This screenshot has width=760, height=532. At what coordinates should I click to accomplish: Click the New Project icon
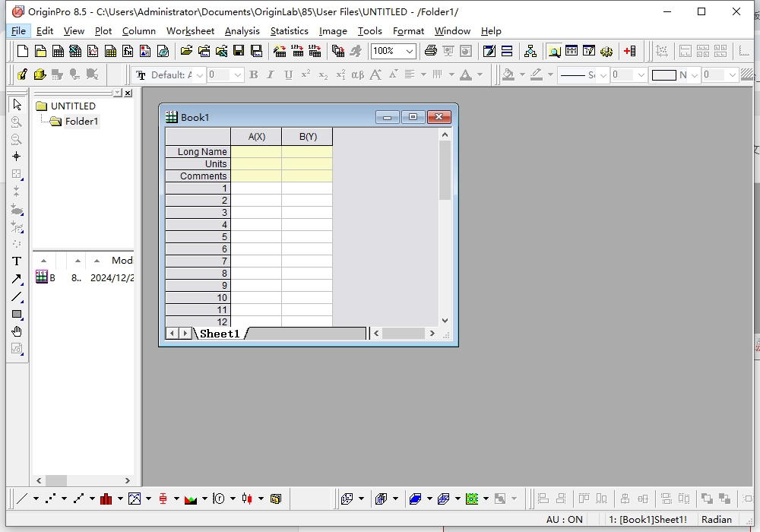pos(22,51)
